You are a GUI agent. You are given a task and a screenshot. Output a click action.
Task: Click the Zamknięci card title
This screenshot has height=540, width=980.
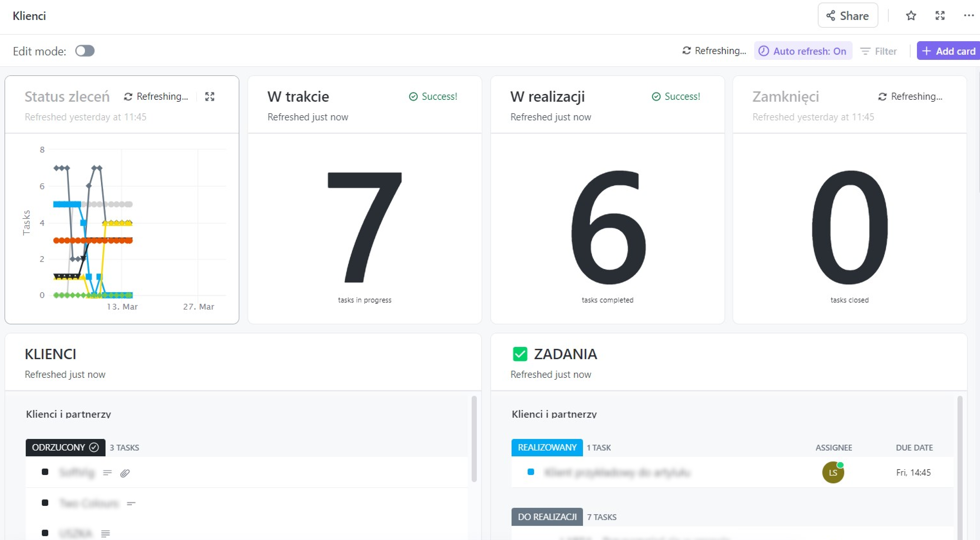tap(786, 97)
